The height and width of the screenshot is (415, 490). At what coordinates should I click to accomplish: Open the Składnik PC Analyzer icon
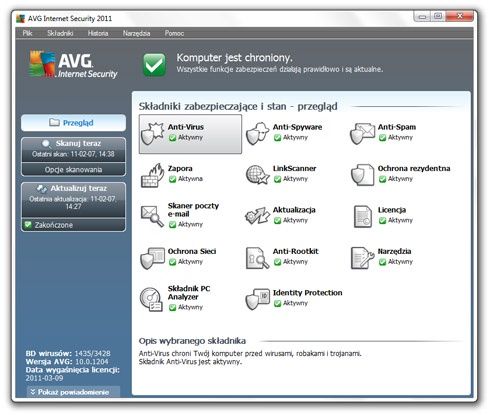coord(151,299)
